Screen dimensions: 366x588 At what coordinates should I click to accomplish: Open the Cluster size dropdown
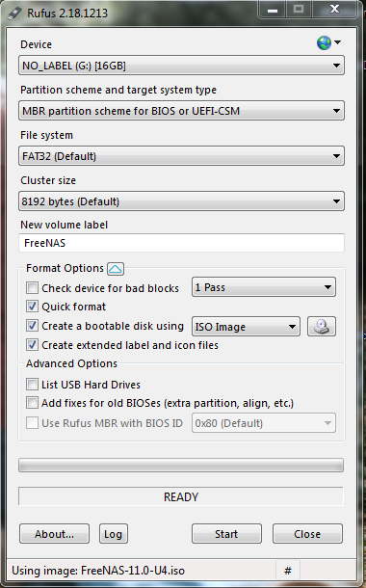pos(181,201)
